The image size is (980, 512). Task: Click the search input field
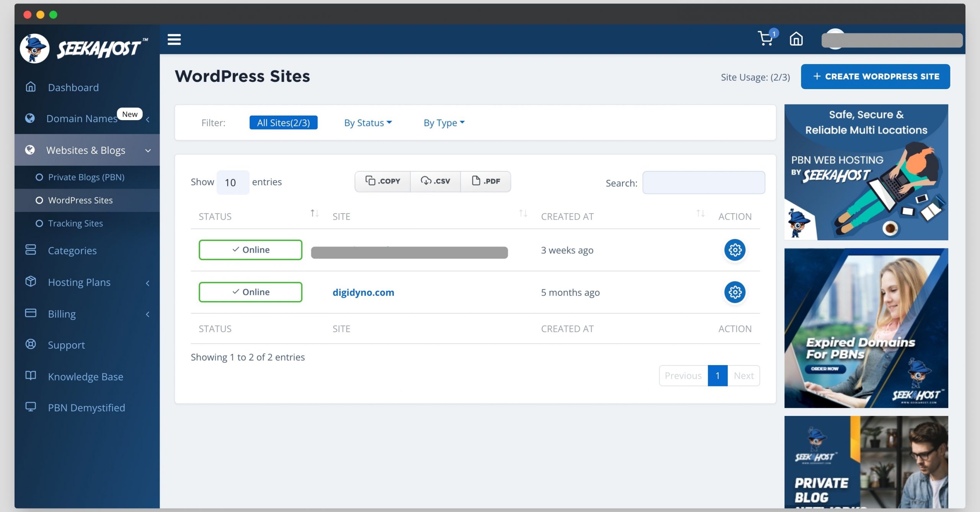[x=702, y=182]
